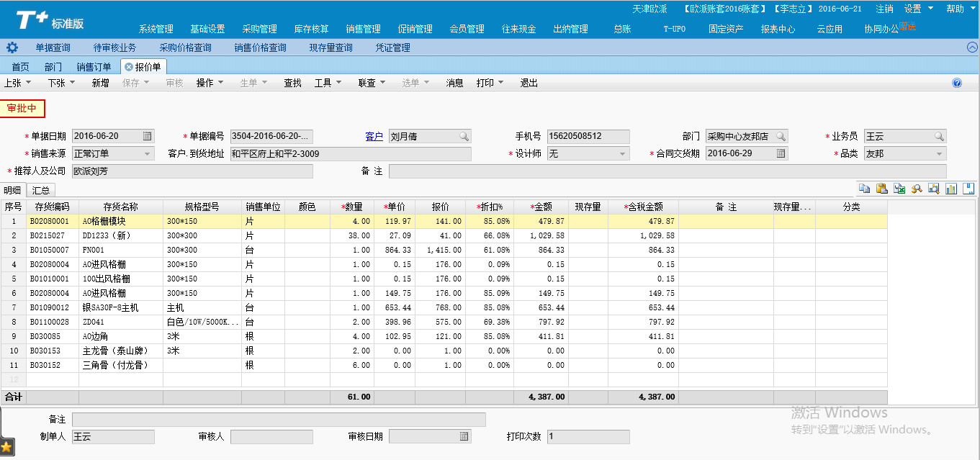Click the 客户.到货地址 input field

point(351,153)
